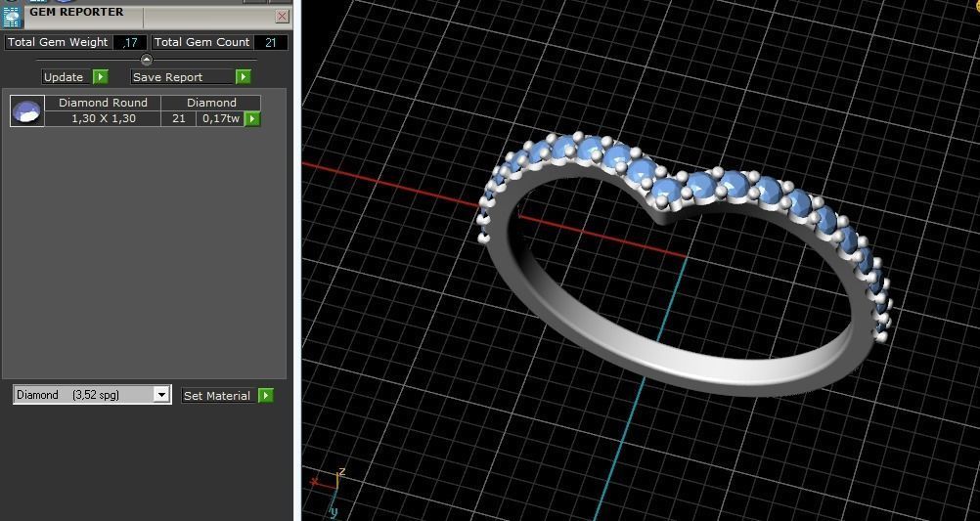The width and height of the screenshot is (980, 521).
Task: Select the Total Gem Count value field
Action: point(271,42)
